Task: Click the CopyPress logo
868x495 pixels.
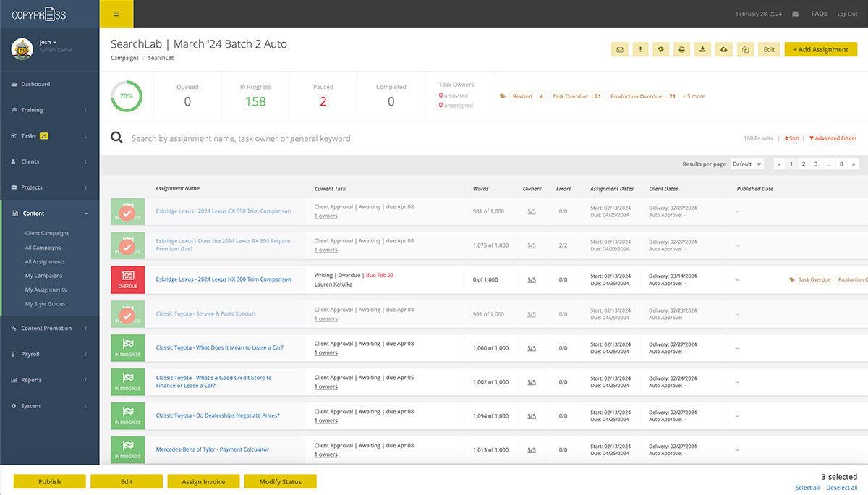Action: [39, 14]
